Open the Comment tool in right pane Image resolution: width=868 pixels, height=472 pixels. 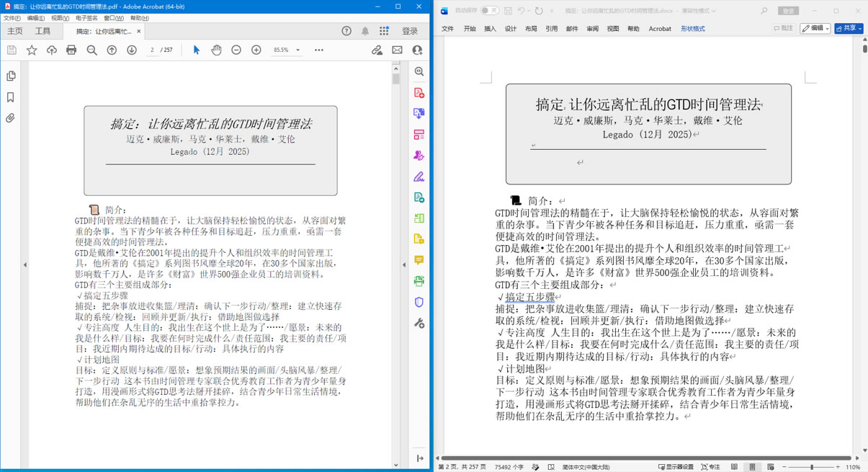click(x=419, y=260)
